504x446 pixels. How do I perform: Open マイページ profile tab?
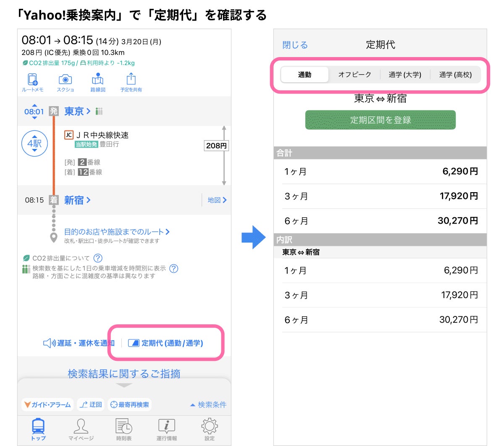pyautogui.click(x=81, y=429)
